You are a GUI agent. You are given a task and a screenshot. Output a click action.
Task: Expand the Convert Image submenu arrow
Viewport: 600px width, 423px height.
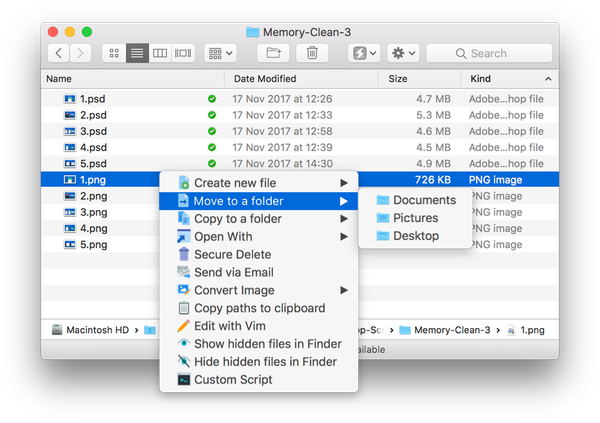tap(344, 290)
